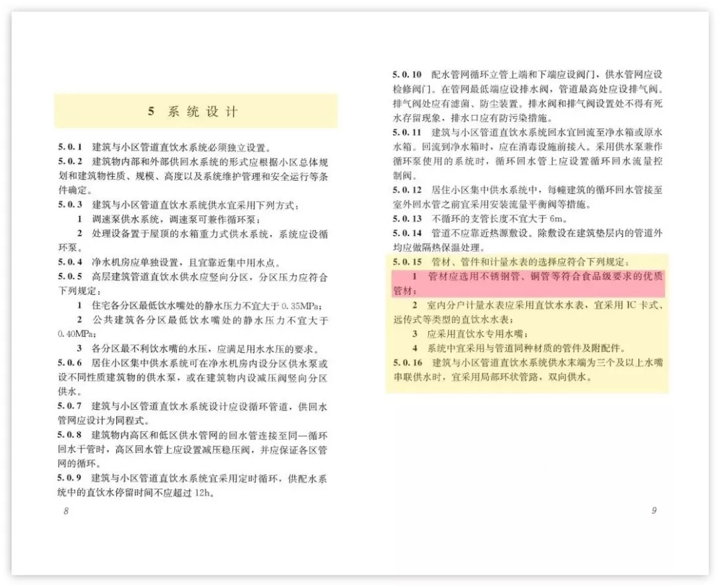This screenshot has height=588, width=721.
Task: Click the chapter heading "5 系统设计"
Action: [194, 111]
